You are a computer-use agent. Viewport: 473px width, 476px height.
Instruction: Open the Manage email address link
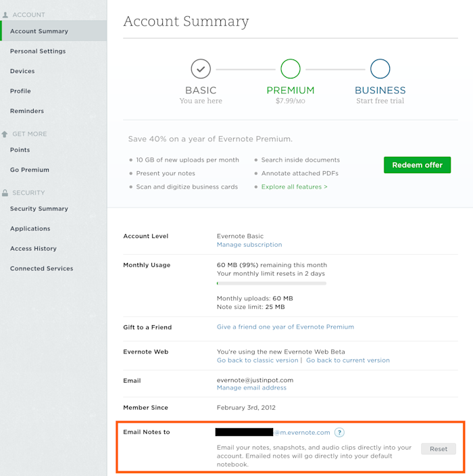251,387
